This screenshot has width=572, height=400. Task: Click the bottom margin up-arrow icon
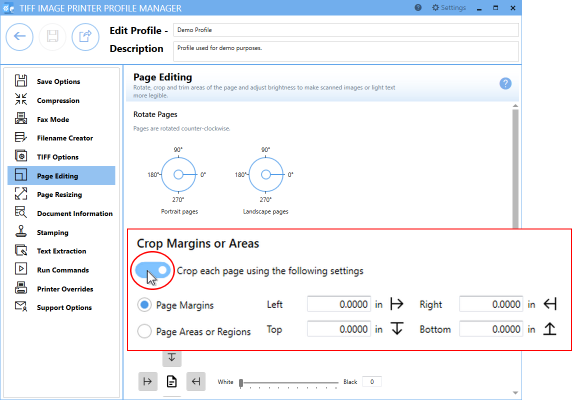(x=550, y=329)
